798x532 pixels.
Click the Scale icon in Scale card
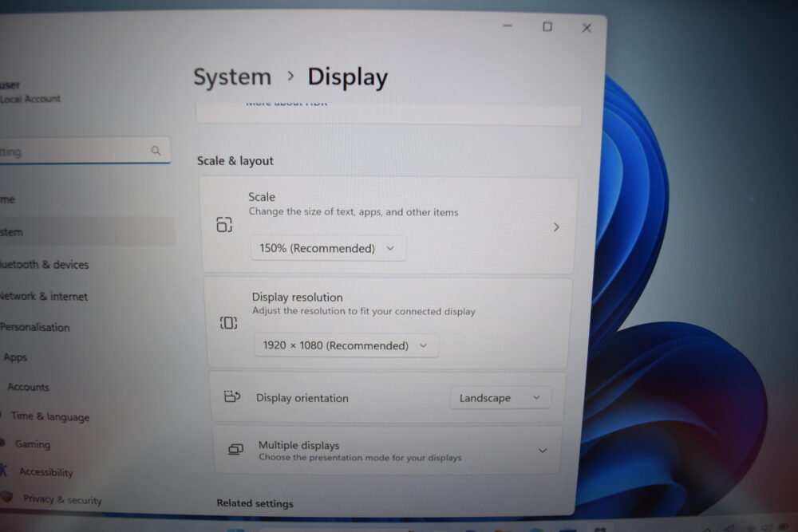(x=224, y=224)
